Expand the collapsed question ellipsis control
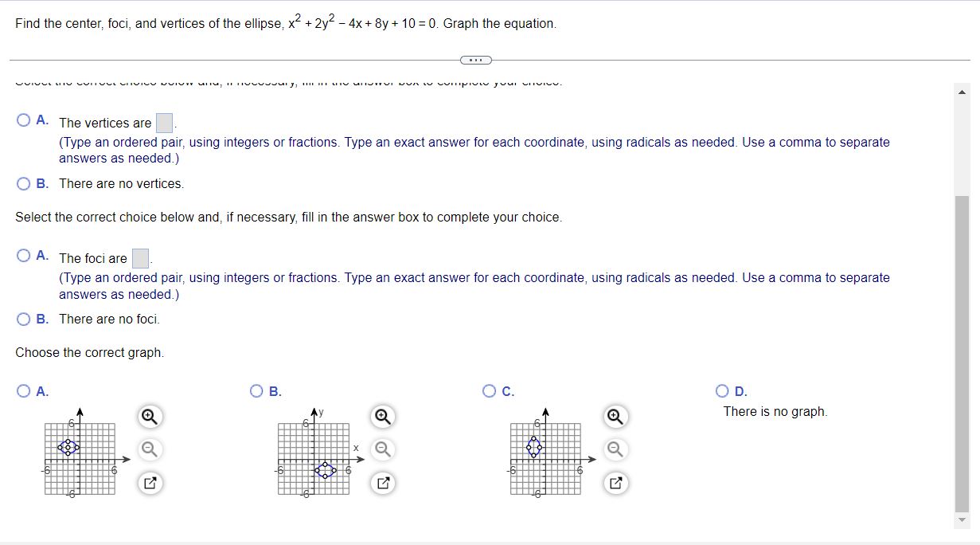 click(x=475, y=60)
